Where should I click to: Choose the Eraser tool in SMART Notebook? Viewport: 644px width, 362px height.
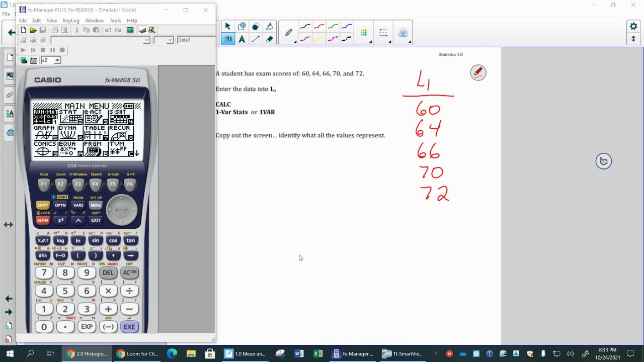(270, 39)
